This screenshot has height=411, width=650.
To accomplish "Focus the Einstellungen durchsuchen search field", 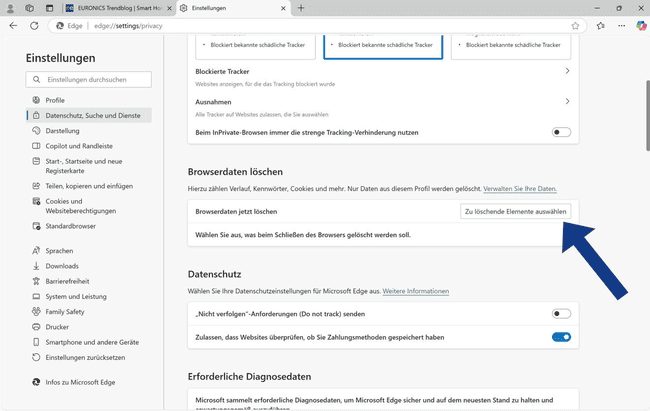I will point(89,80).
